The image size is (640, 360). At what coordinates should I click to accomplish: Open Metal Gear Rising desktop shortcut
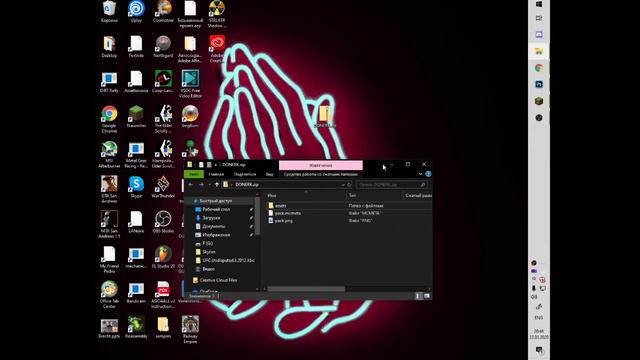point(136,154)
